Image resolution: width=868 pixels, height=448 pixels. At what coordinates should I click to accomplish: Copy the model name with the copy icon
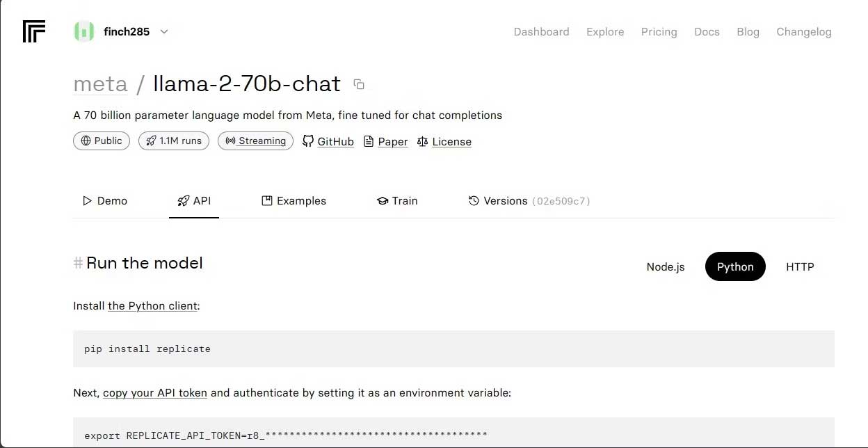359,83
